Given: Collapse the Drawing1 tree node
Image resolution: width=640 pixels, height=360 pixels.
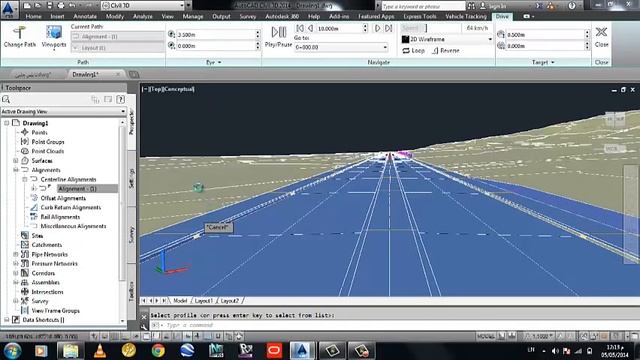Looking at the screenshot, I should pyautogui.click(x=7, y=123).
